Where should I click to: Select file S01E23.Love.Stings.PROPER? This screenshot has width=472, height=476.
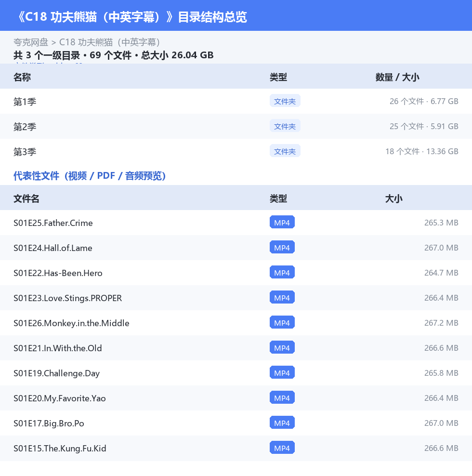(68, 298)
